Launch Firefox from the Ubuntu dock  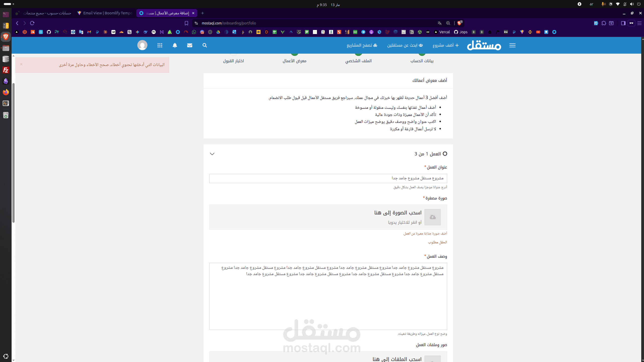point(6,92)
